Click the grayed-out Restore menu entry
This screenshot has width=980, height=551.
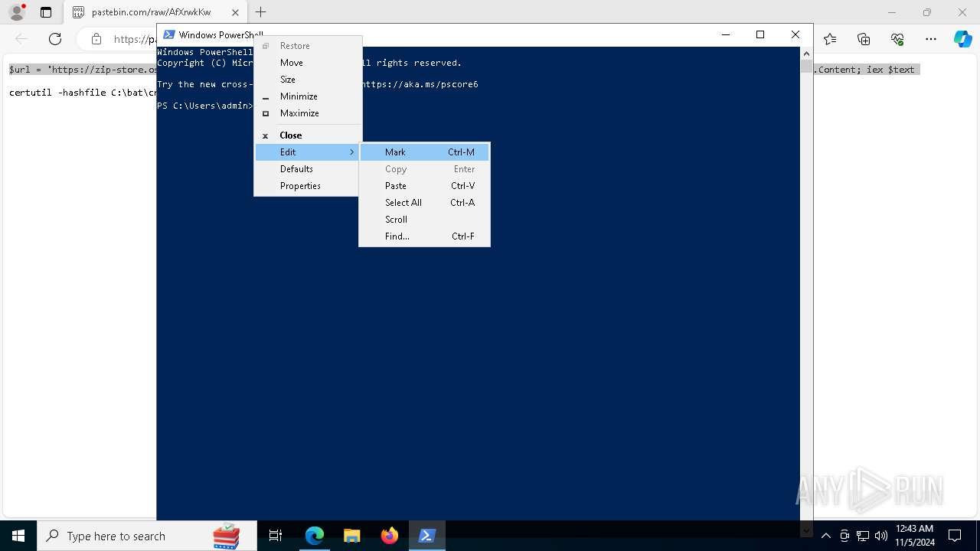[307, 46]
